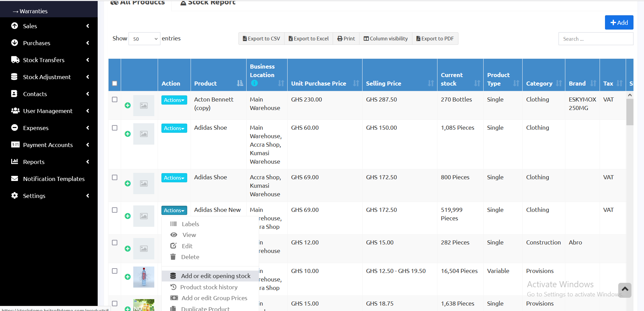Click the Reports chart icon
Image resolution: width=644 pixels, height=311 pixels.
pos(15,162)
